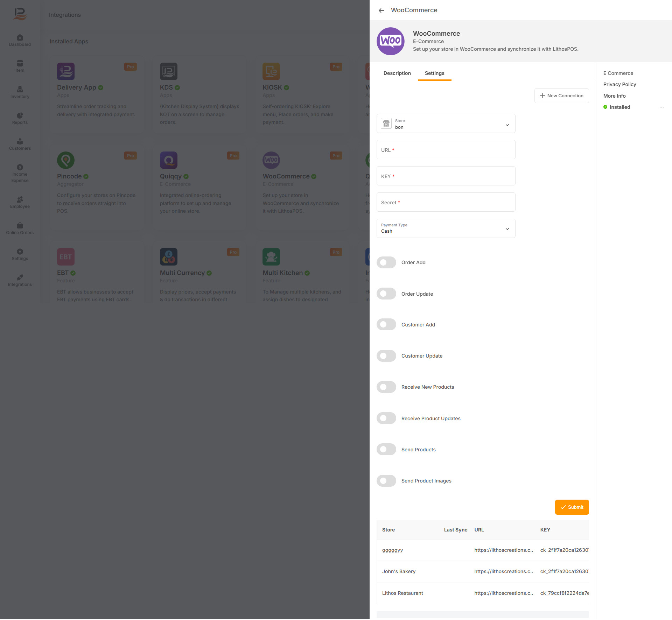
Task: Open the Privacy Policy link
Action: 619,84
